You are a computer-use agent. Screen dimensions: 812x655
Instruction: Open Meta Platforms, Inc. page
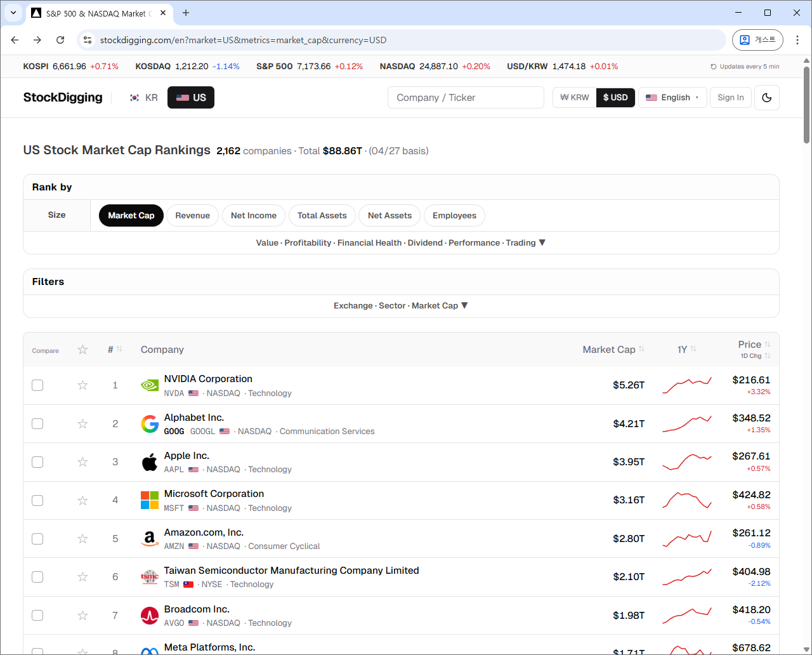(209, 647)
